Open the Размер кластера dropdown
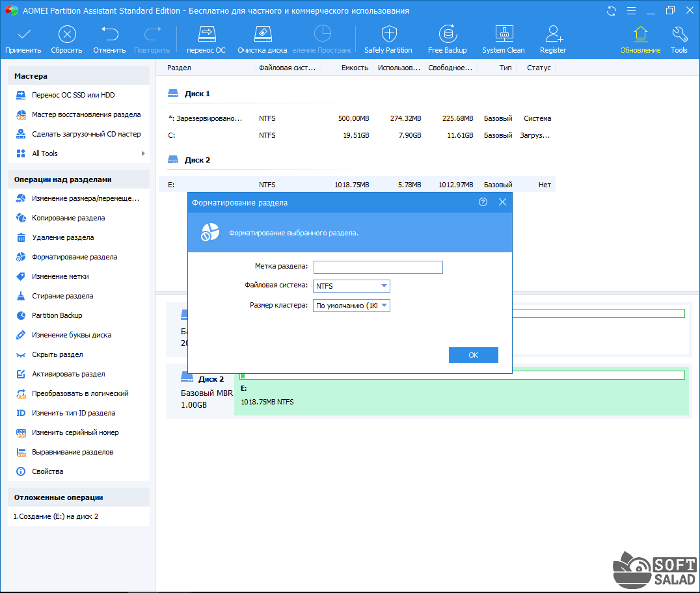Screen dimensions: 700x593 point(384,306)
